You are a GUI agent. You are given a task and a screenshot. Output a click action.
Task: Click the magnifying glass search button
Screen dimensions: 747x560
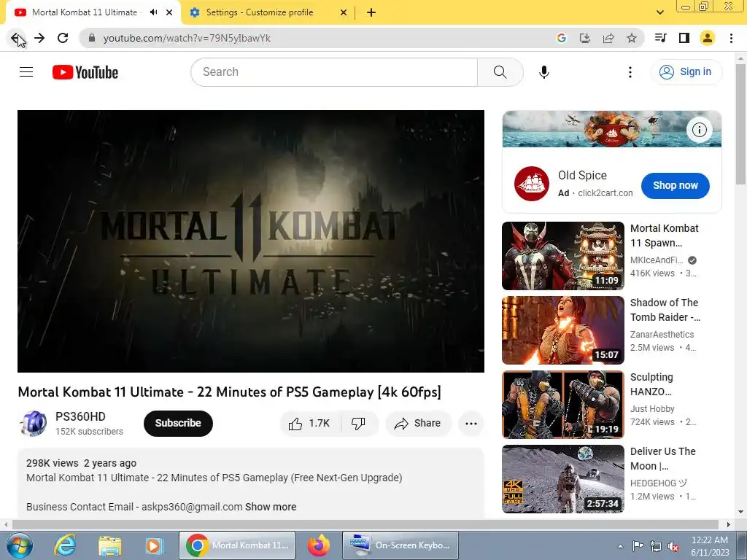coord(500,72)
